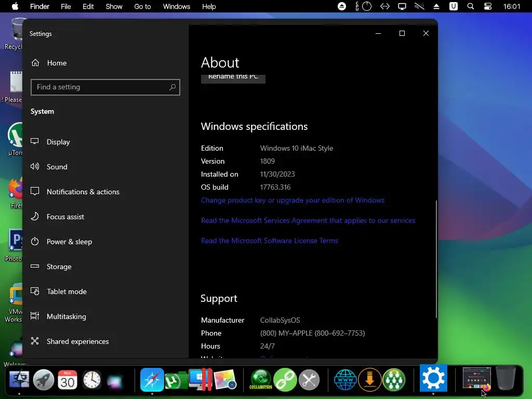Click the CPU meter icon in menu bar
532x399 pixels.
coord(364,6)
